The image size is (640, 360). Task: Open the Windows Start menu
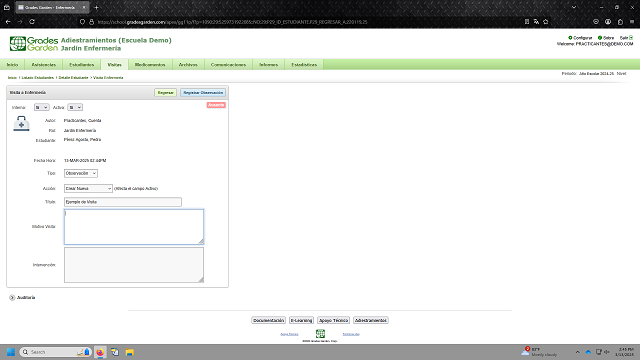(x=11, y=352)
